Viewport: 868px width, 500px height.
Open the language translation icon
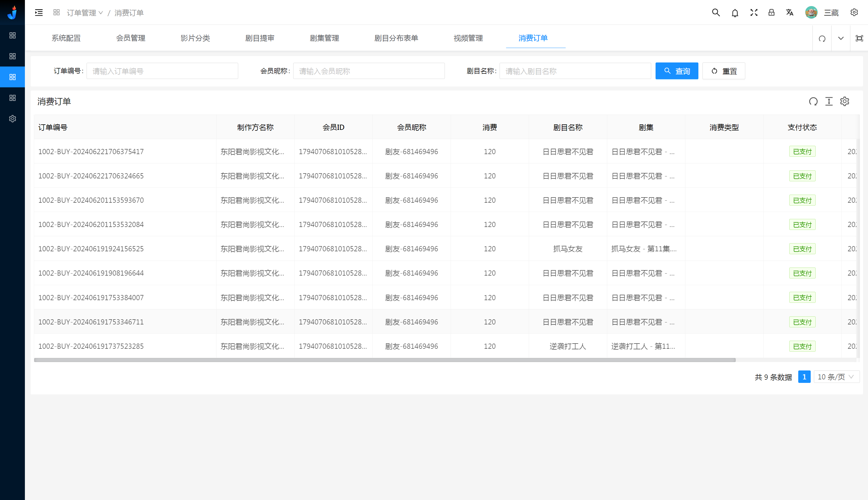tap(790, 13)
